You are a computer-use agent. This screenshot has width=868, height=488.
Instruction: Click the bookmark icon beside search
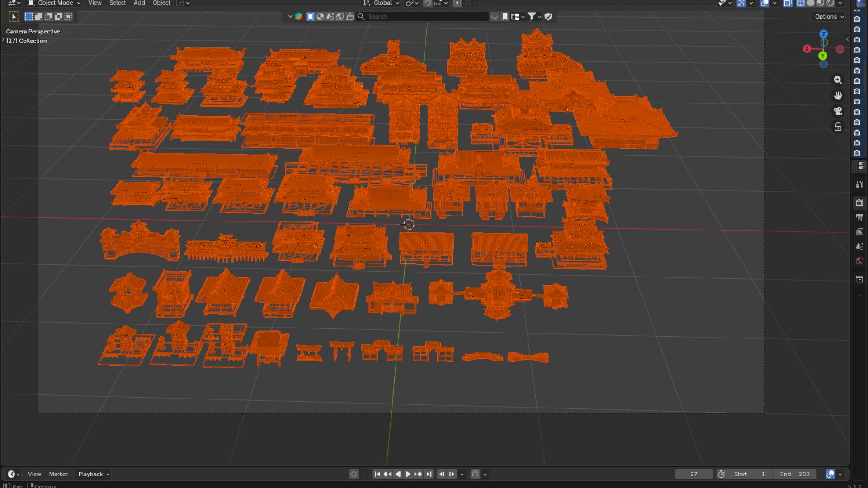click(505, 17)
